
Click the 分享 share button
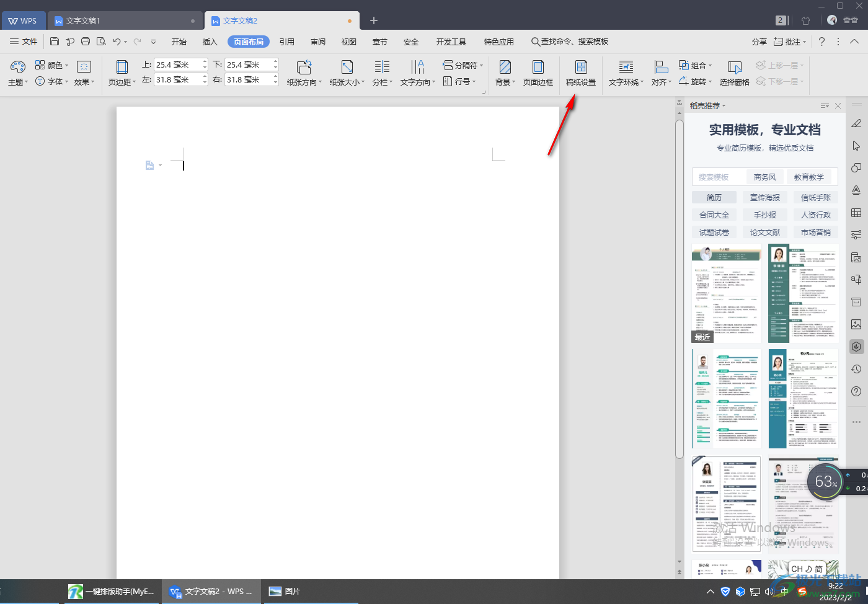pyautogui.click(x=759, y=42)
